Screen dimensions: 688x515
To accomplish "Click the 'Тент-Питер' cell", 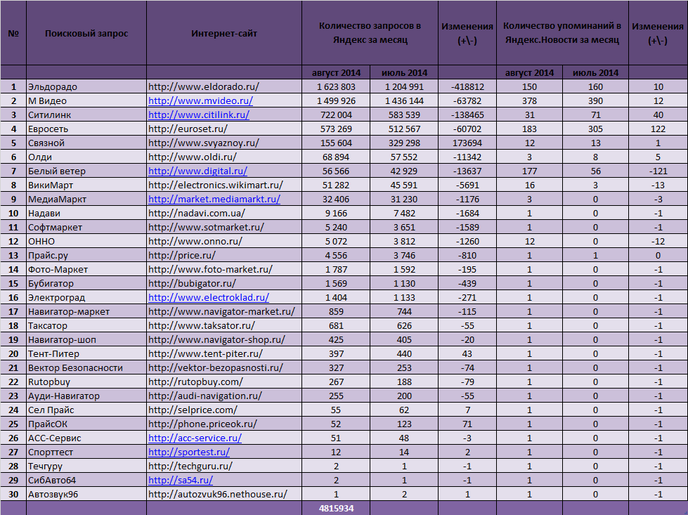I will pyautogui.click(x=86, y=354).
